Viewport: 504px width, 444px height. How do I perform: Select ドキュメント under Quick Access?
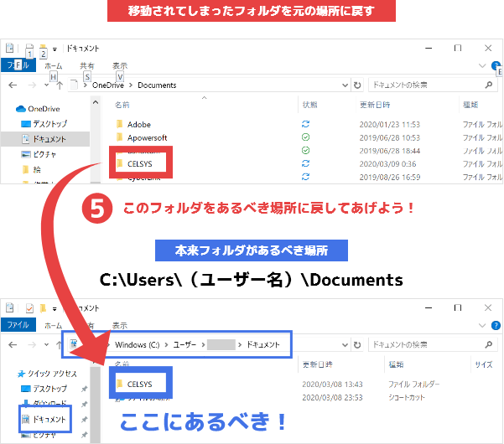(x=44, y=419)
